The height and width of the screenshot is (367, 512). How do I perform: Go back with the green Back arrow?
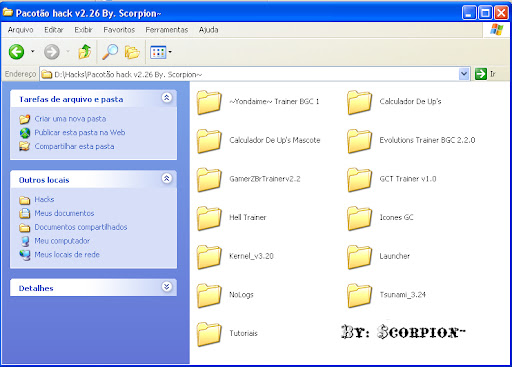[x=16, y=52]
